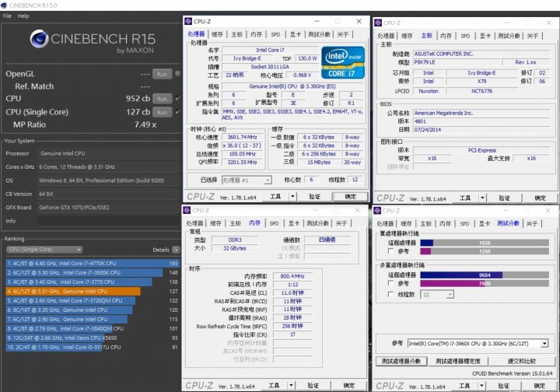560x392 pixels.
Task: Select ranking row Intel Xeon CPU X5650
Action: (x=93, y=338)
